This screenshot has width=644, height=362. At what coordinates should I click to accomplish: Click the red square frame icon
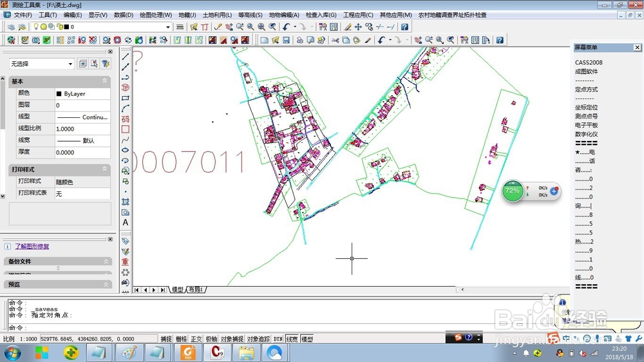coord(126,129)
